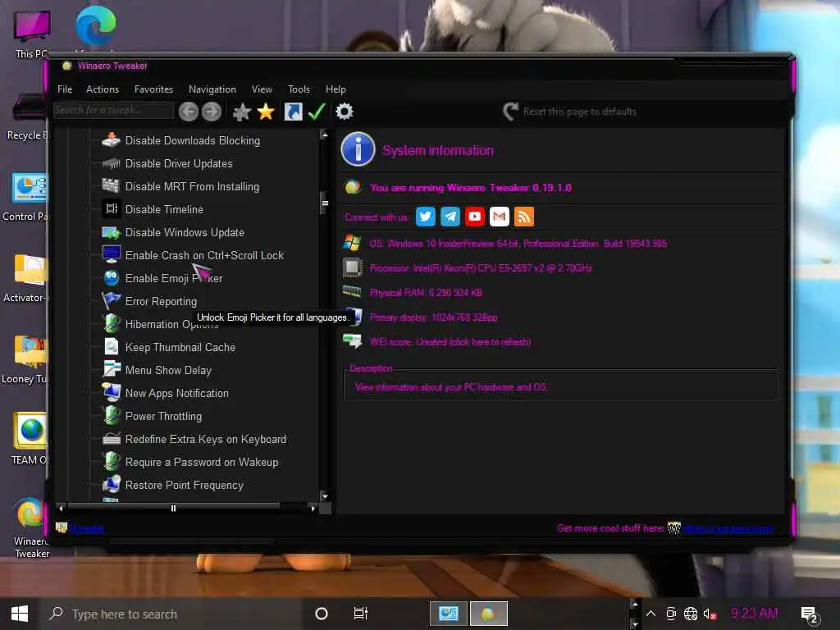Open Winaero Tweaker desktop shortcut

point(30,527)
